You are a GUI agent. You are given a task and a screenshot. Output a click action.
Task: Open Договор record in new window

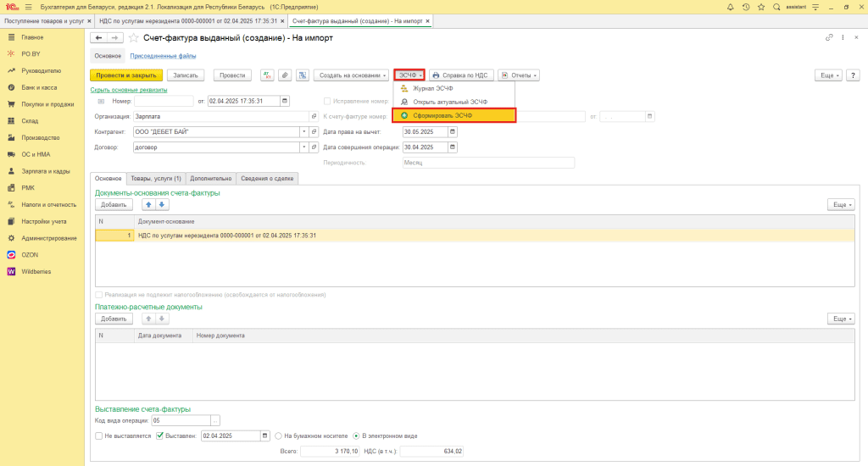314,147
